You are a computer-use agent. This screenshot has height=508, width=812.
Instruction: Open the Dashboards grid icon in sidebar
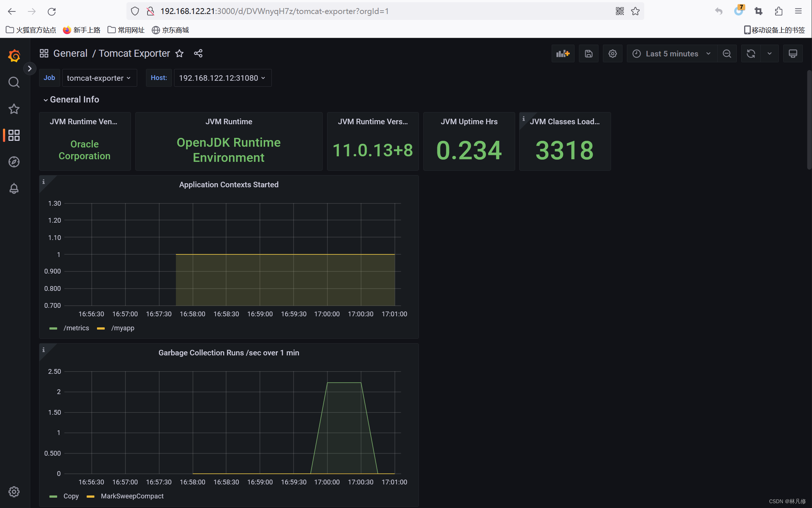point(14,135)
